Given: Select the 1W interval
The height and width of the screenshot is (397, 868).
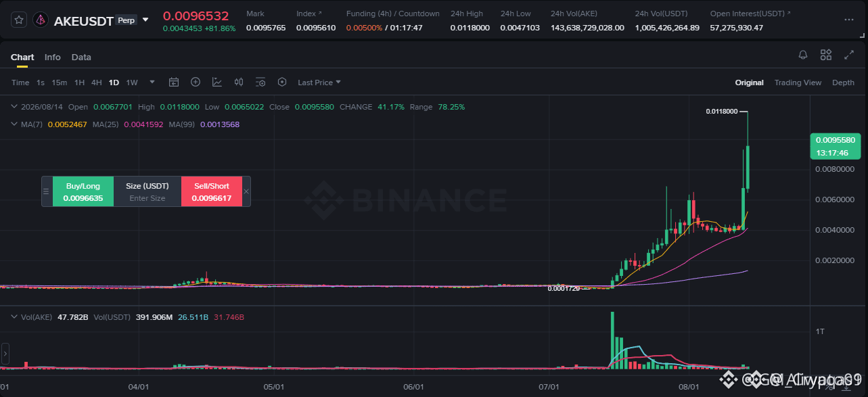Looking at the screenshot, I should tap(132, 83).
